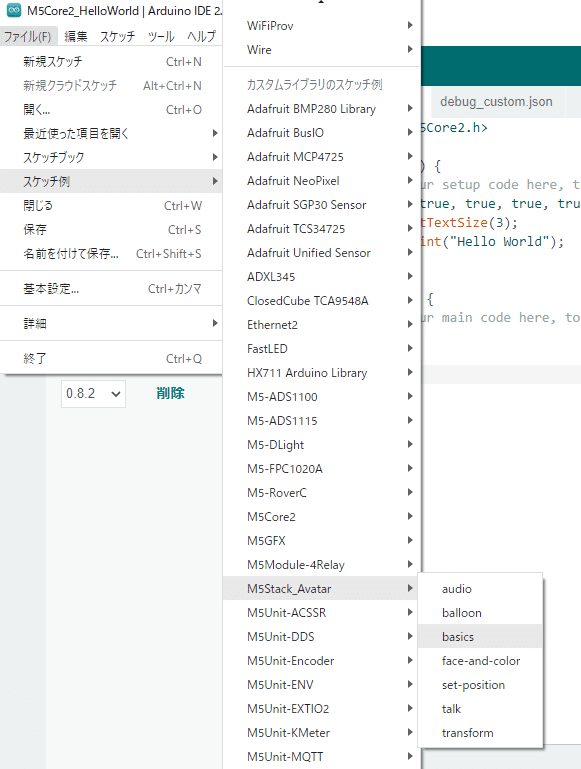Open M5Stack_Avatar examples submenu
Image resolution: width=581 pixels, height=769 pixels.
pyautogui.click(x=322, y=590)
